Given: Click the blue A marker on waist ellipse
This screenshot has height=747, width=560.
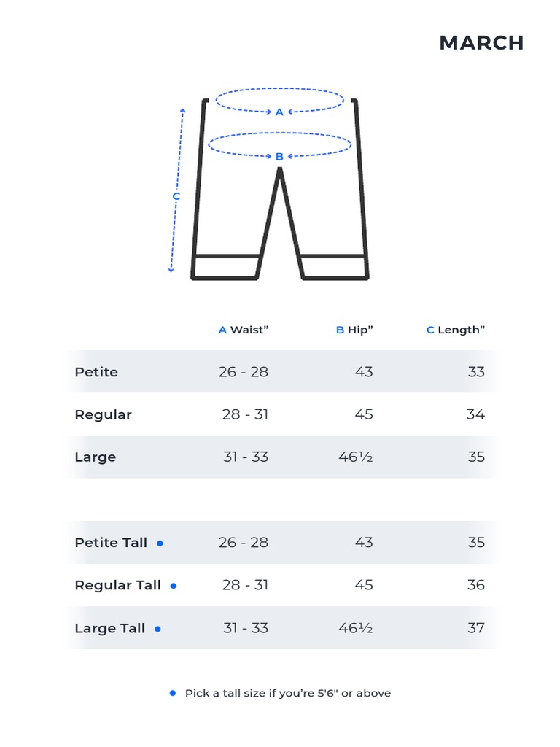Looking at the screenshot, I should (x=279, y=112).
